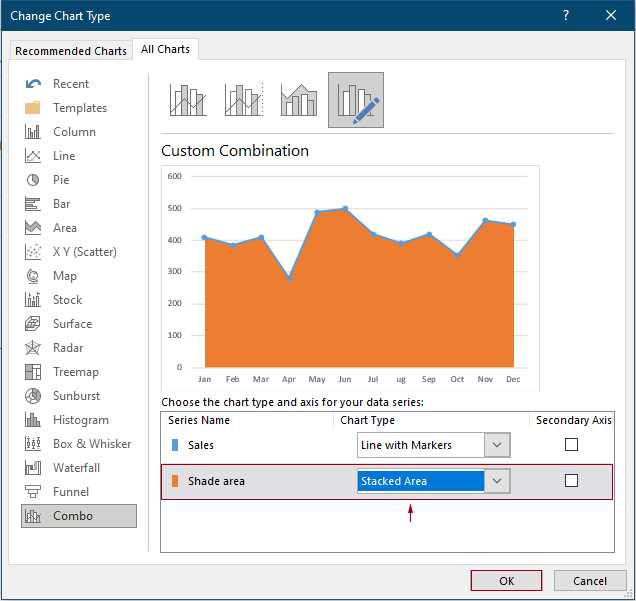Open the Shade area chart type dropdown arrow
Viewport: 636px width, 601px height.
point(497,481)
